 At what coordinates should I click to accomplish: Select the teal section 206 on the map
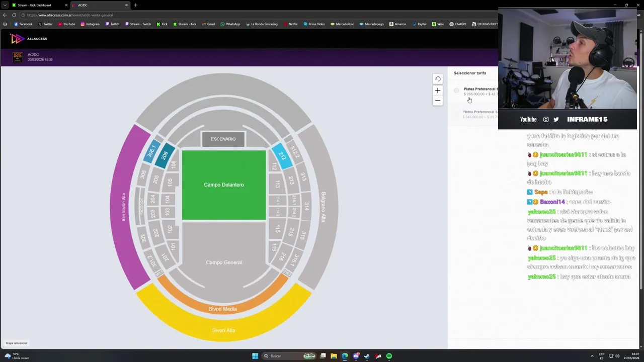pyautogui.click(x=165, y=155)
